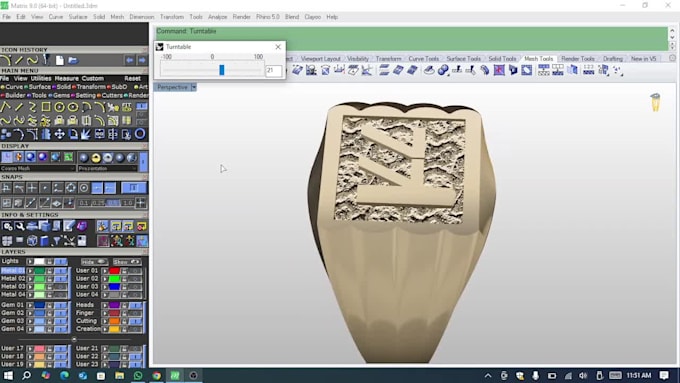Click the green mesh display icon
This screenshot has height=383, width=680.
69,157
